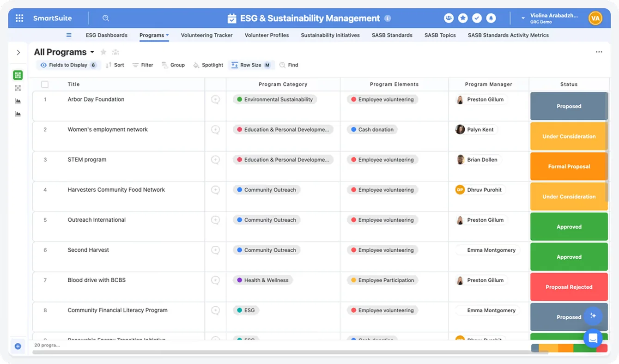Open the SASB Standards Activity Metrics tab
Viewport: 619px width, 364px height.
point(508,35)
